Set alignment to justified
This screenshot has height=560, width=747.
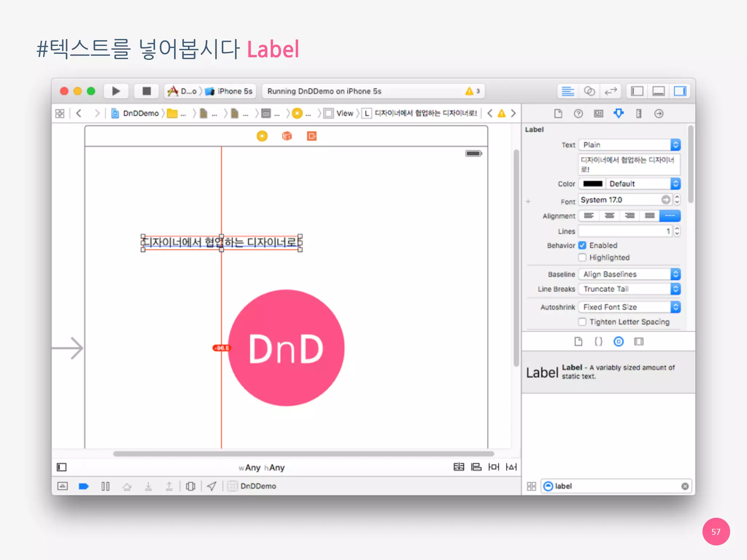650,216
